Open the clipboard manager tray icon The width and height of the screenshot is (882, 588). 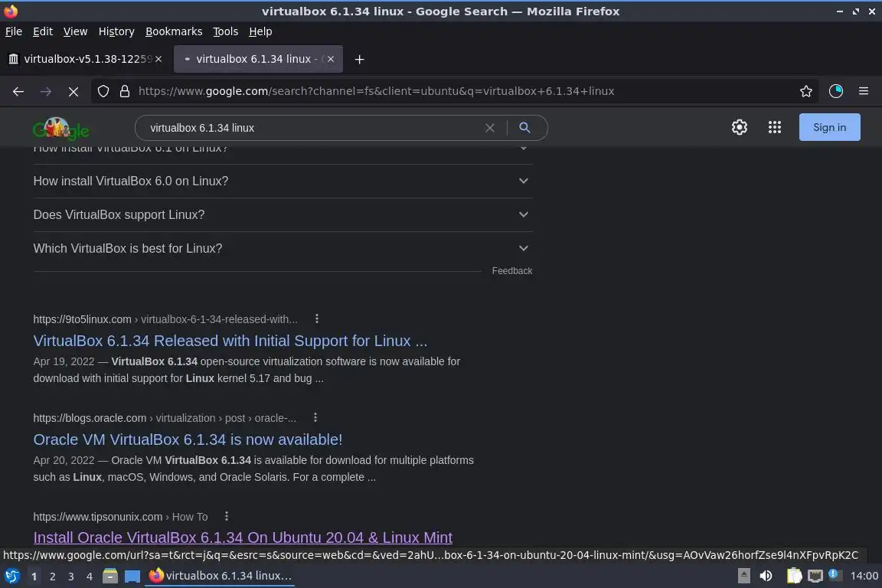click(794, 577)
